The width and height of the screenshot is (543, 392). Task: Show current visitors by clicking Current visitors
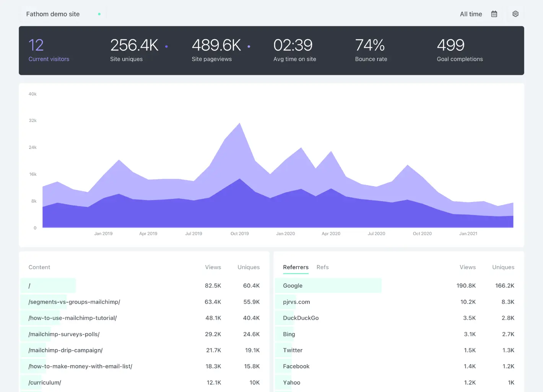click(x=49, y=59)
